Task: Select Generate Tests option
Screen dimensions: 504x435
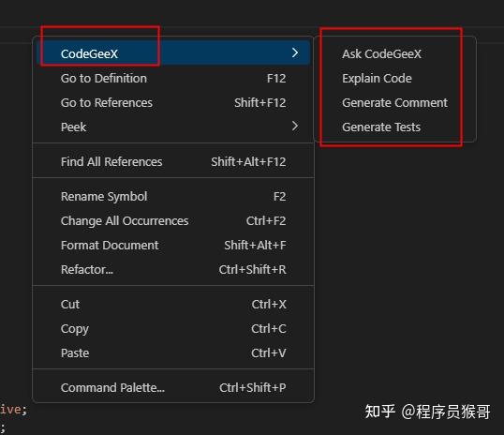Action: (x=381, y=127)
